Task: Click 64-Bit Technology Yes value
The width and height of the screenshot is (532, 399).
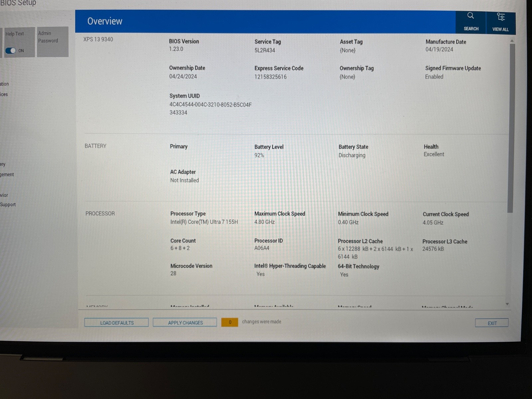Action: click(x=344, y=274)
